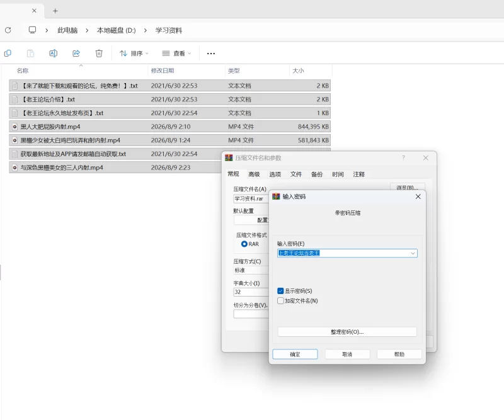Expand chevron after 本地磁盘 (D:)
The width and height of the screenshot is (504, 420).
[146, 30]
